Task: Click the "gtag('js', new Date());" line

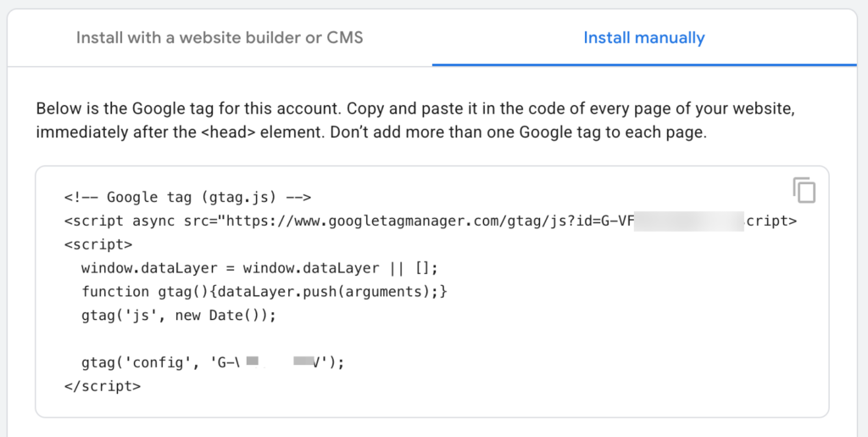Action: pyautogui.click(x=178, y=315)
